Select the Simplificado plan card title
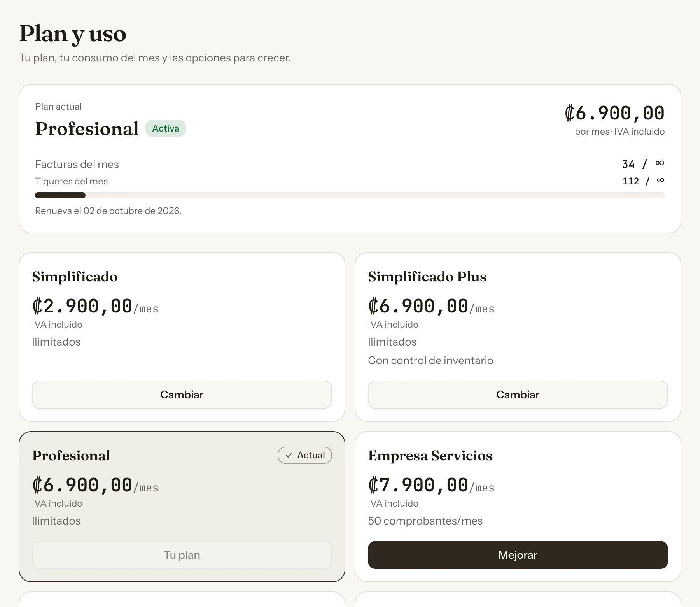 click(75, 277)
